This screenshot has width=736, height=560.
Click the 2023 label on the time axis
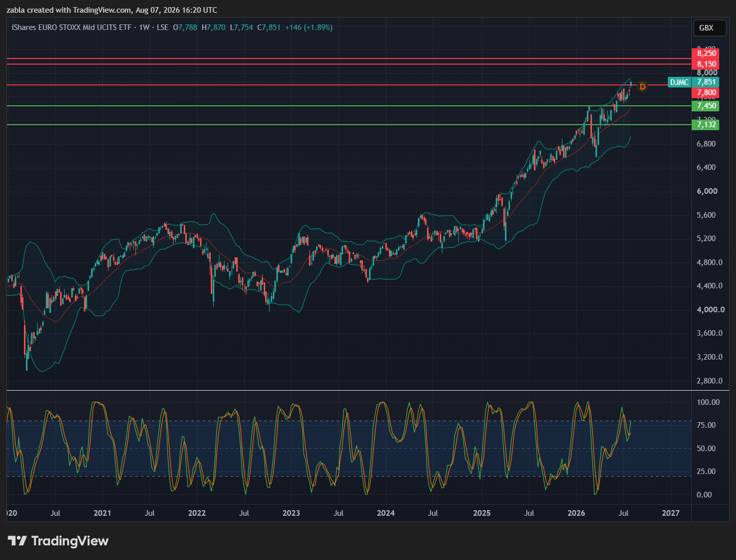(291, 513)
